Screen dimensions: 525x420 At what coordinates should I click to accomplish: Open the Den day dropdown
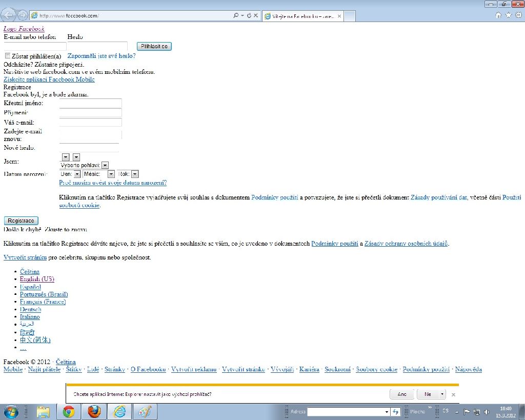pyautogui.click(x=77, y=174)
